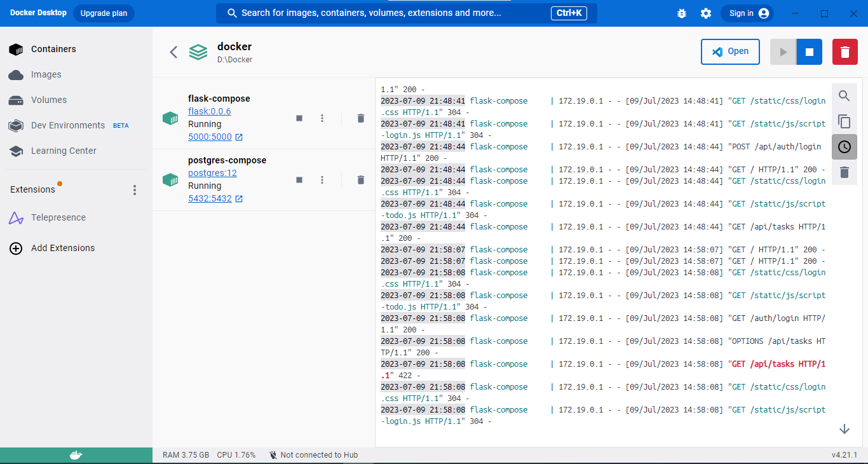Viewport: 868px width, 464px height.
Task: Open the Containers section in the sidebar
Action: [53, 49]
